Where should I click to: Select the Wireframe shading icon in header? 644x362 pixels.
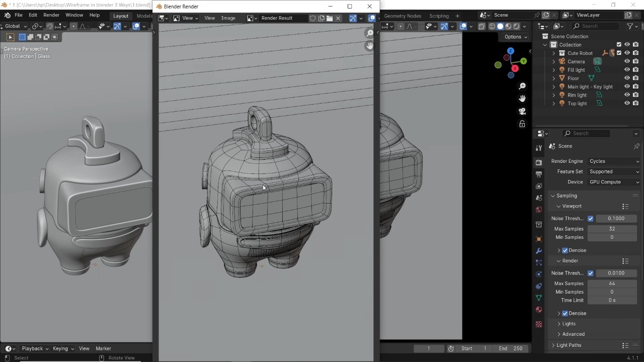pyautogui.click(x=492, y=27)
